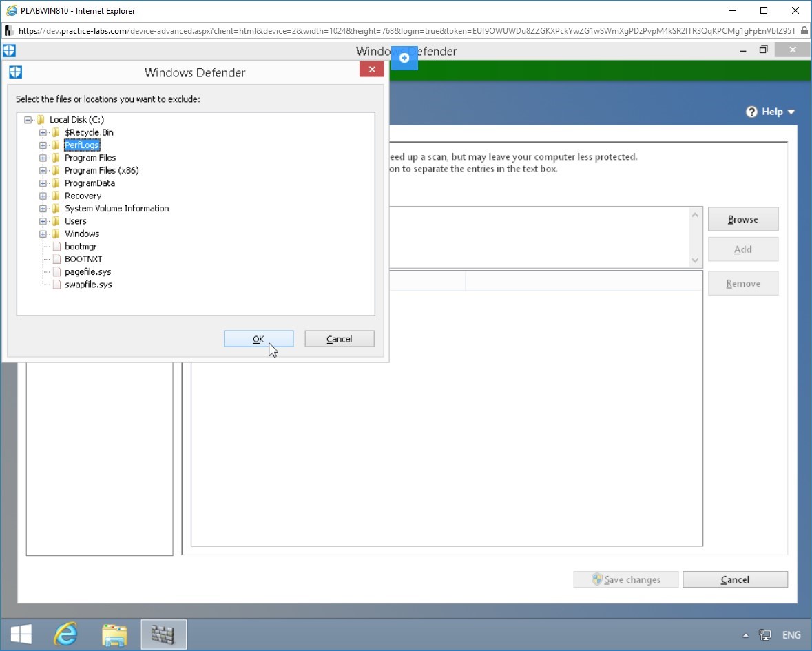Click the Program Files (x86) folder icon
The image size is (812, 651).
coord(56,170)
